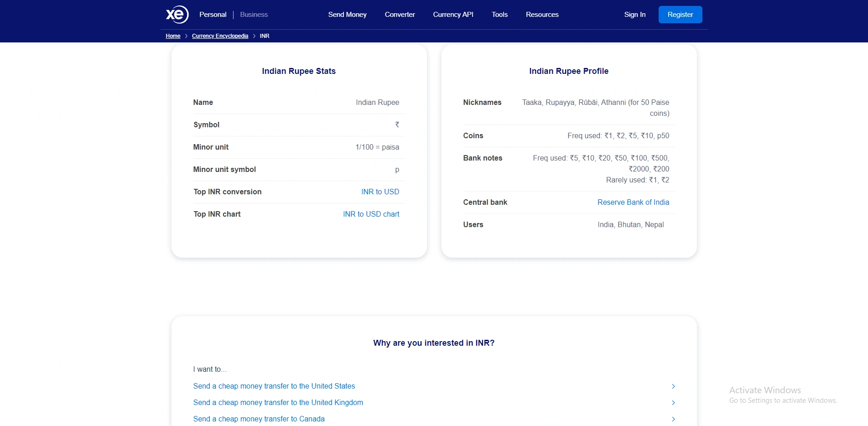
Task: Click the chevron on the United Kingdom row
Action: pos(673,403)
